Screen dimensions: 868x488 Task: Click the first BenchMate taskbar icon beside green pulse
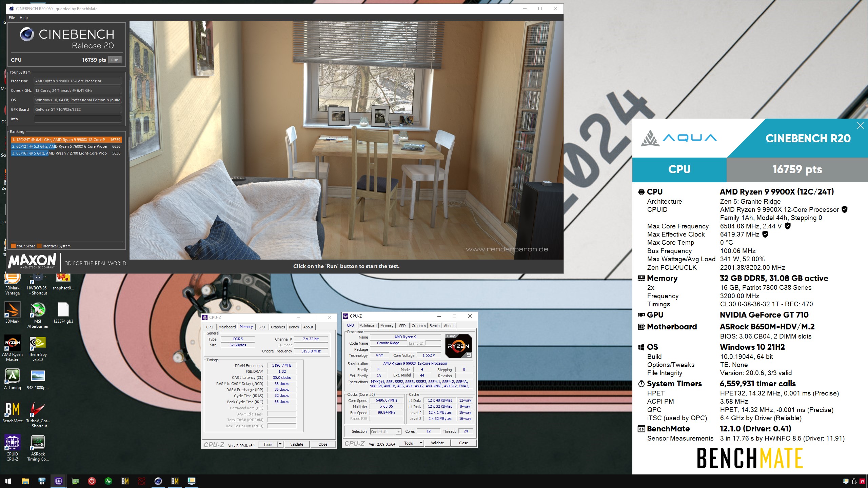125,481
